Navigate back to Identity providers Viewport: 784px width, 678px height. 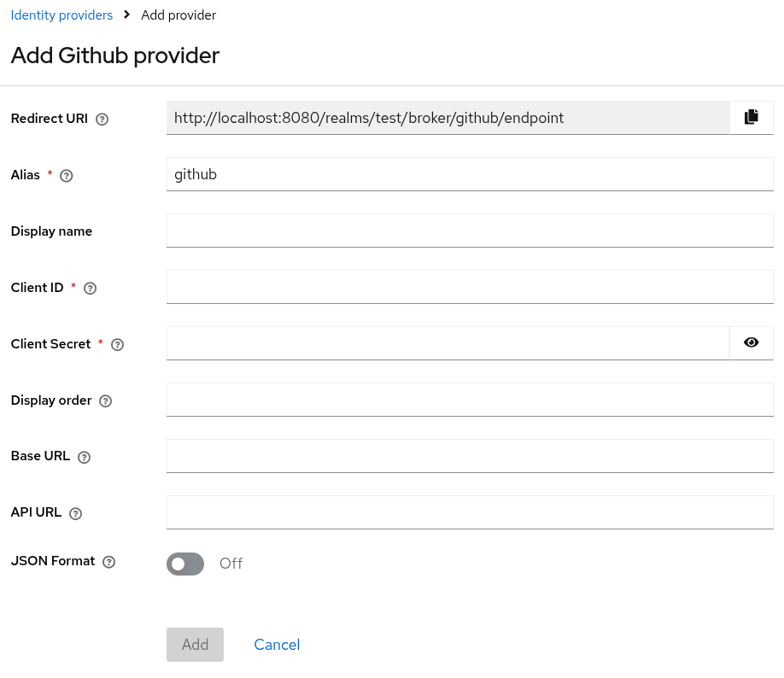[x=61, y=15]
